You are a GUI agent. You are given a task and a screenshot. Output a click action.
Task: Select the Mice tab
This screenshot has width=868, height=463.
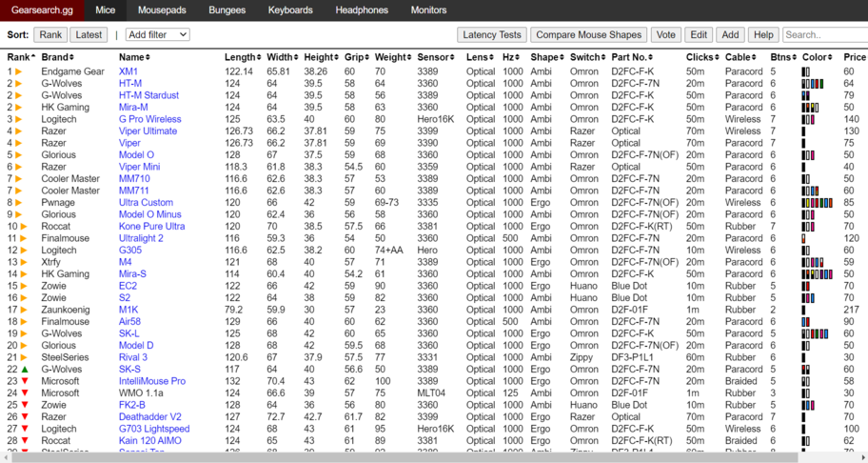point(106,10)
